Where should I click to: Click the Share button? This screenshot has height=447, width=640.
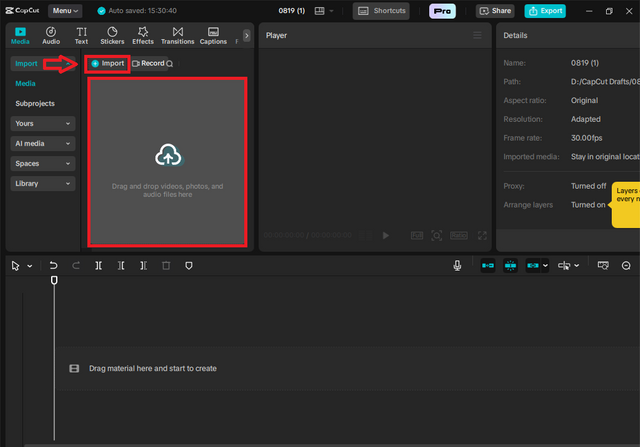pos(495,11)
